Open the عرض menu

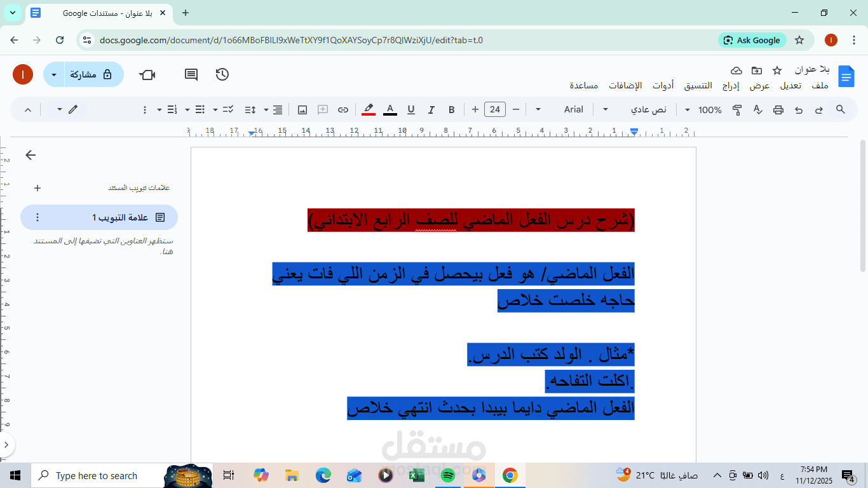coord(760,86)
